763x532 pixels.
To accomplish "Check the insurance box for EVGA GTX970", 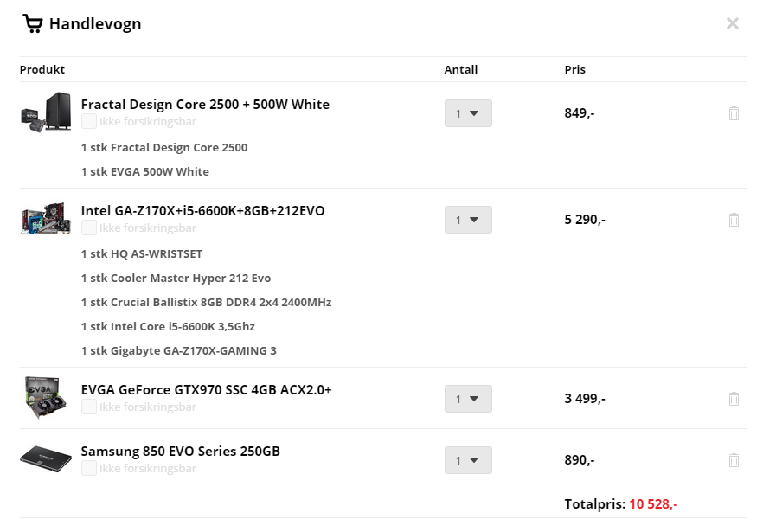I will [88, 407].
